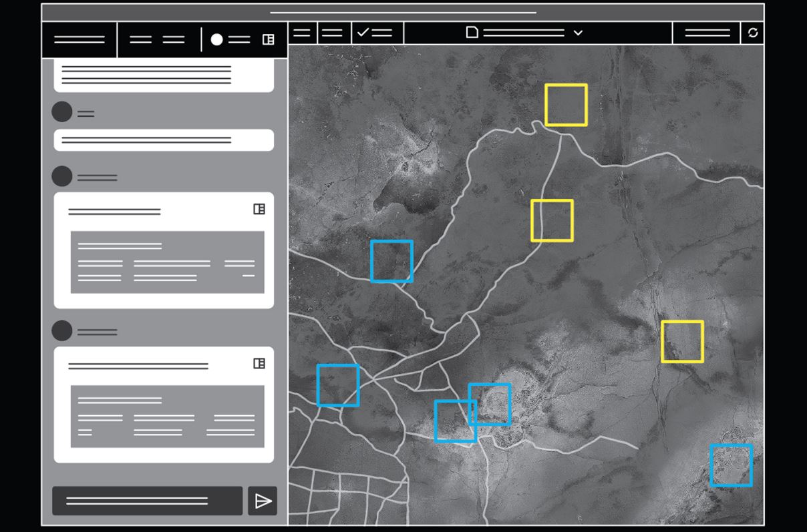The width and height of the screenshot is (807, 532).
Task: Click the round avatar above the second result card
Action: [62, 330]
